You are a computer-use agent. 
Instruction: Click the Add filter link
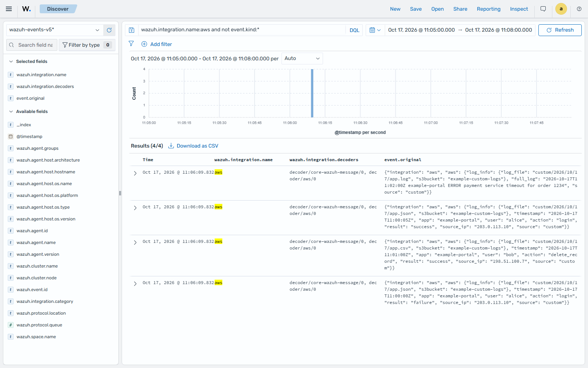point(161,44)
